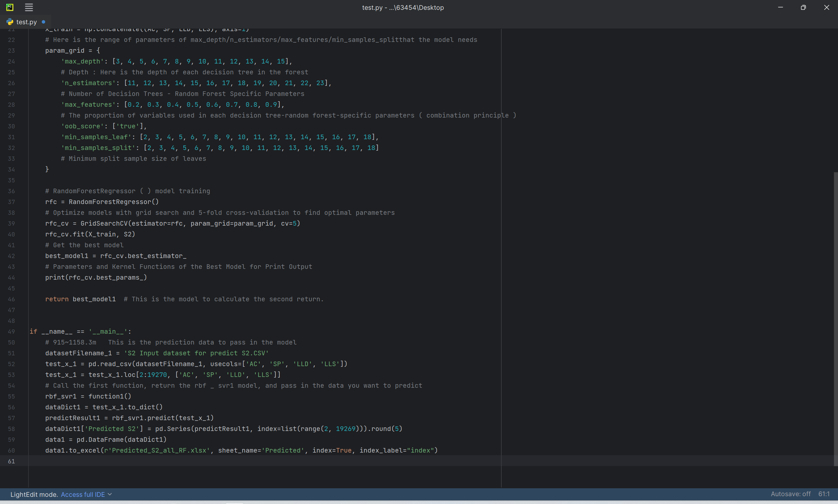
Task: Click the Python file icon on test.py tab
Action: [x=10, y=22]
